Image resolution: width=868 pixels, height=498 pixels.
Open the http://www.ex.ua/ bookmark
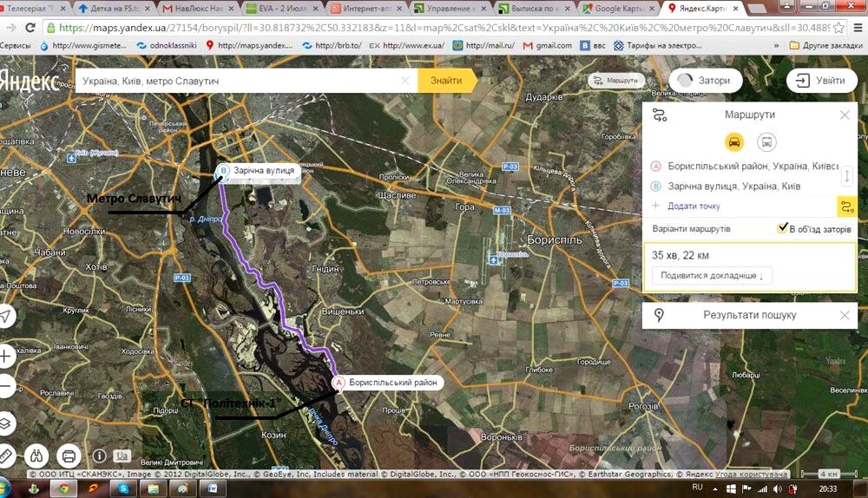tap(407, 45)
